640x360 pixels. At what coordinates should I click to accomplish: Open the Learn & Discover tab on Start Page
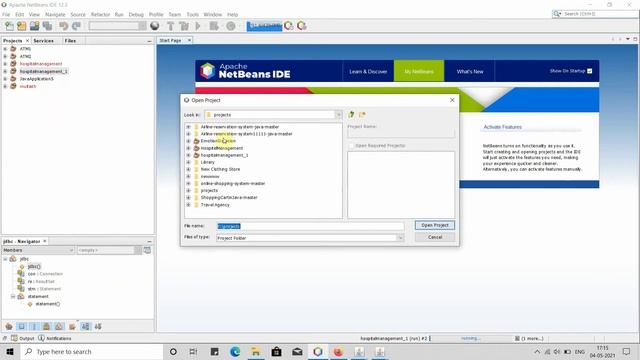pos(368,71)
